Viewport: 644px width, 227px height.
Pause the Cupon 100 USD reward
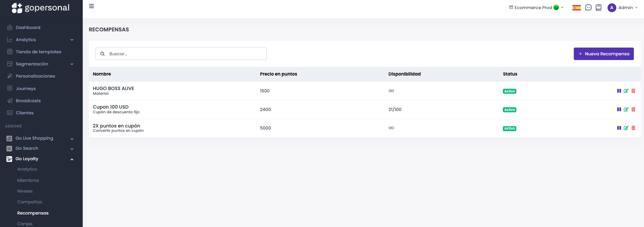coord(619,110)
